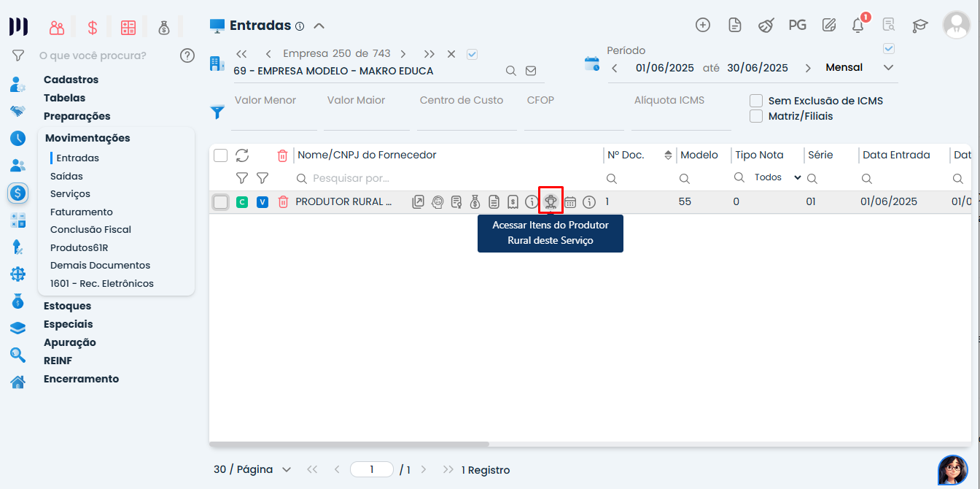Go to next company with single arrow
Viewport: 980px width, 489px height.
(402, 54)
